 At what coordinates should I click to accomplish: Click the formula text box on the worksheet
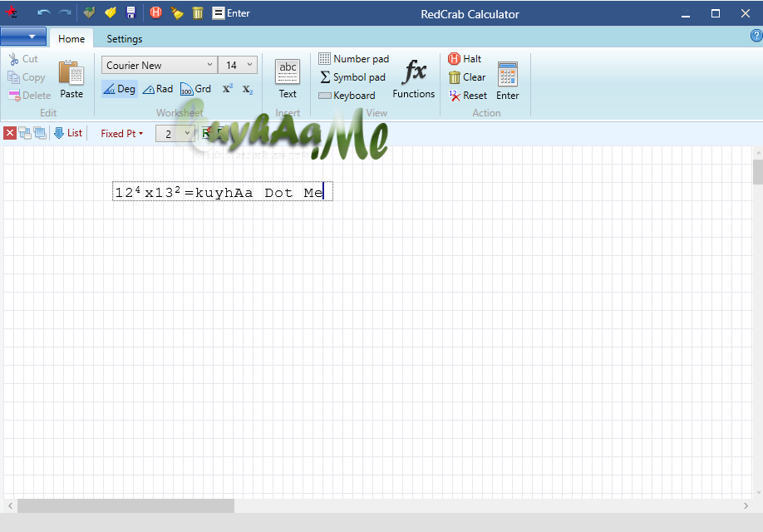223,191
